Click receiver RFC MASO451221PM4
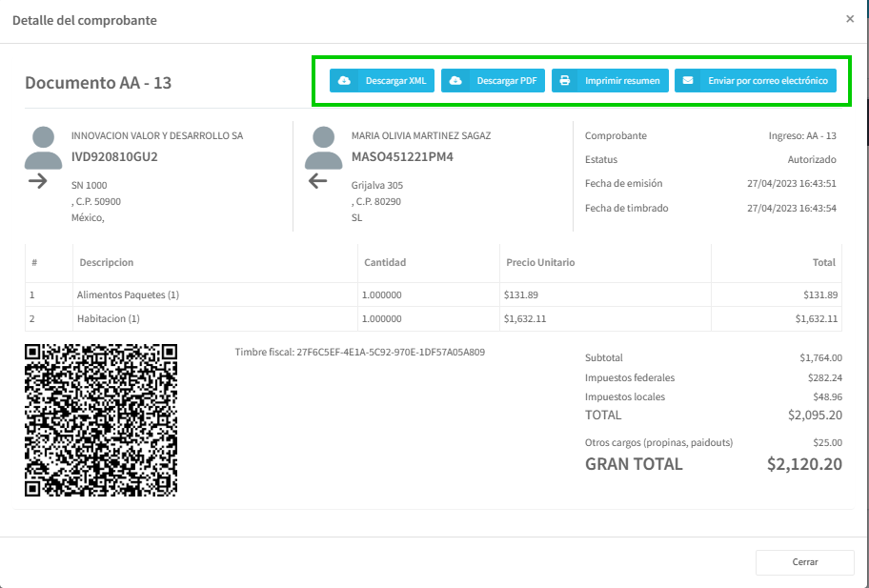 (x=402, y=157)
